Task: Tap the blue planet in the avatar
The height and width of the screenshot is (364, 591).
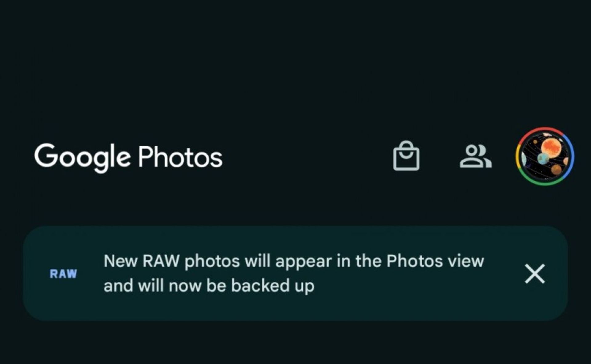Action: (543, 159)
